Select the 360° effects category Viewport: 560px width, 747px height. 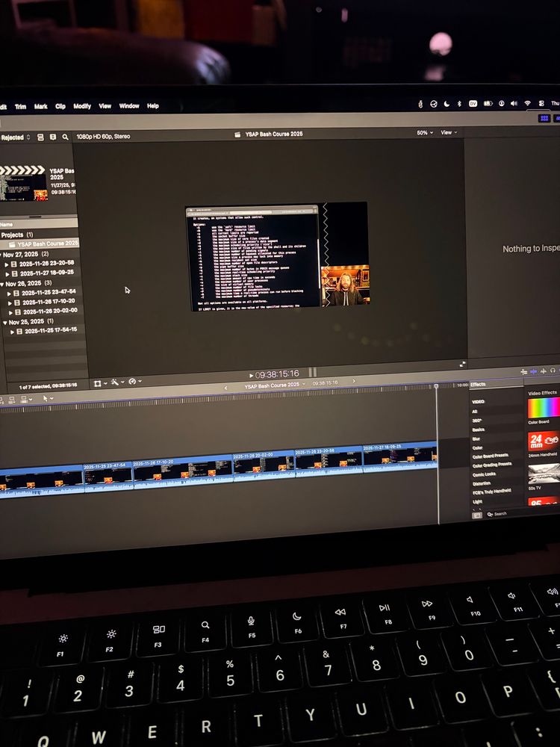(x=476, y=421)
